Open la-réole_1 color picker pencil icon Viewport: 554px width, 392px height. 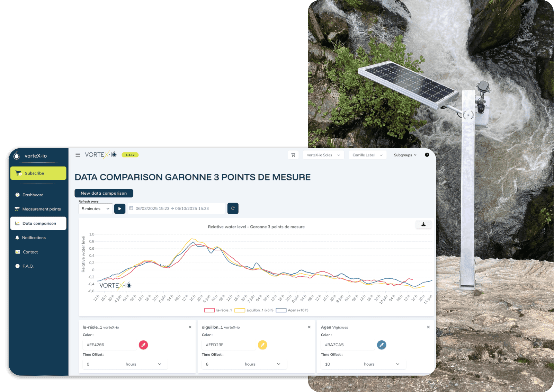(x=143, y=345)
